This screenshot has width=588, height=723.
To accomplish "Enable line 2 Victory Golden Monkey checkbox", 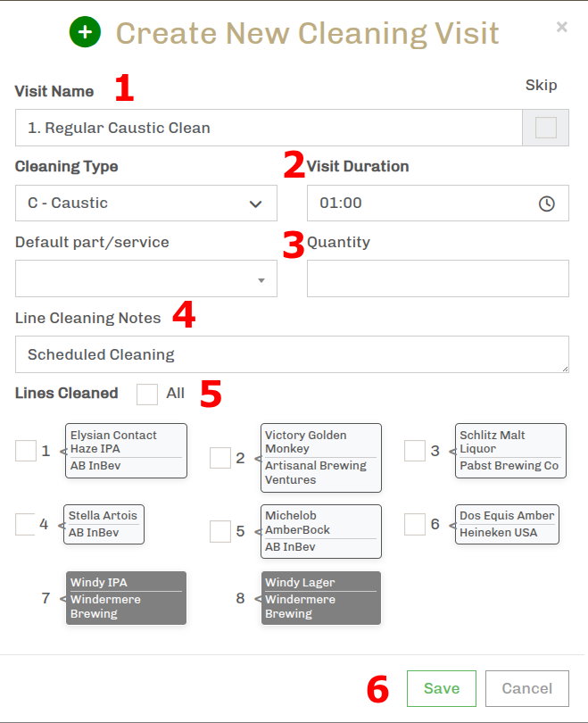I will 220,458.
